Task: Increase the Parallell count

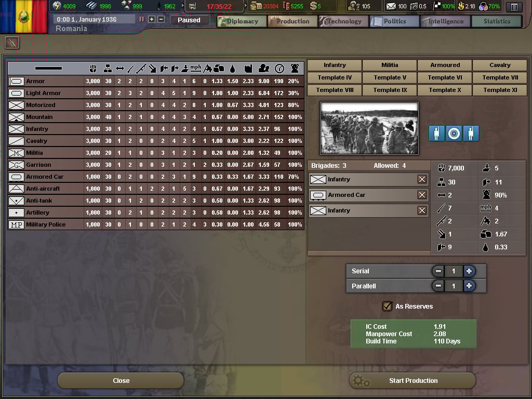Action: click(469, 286)
